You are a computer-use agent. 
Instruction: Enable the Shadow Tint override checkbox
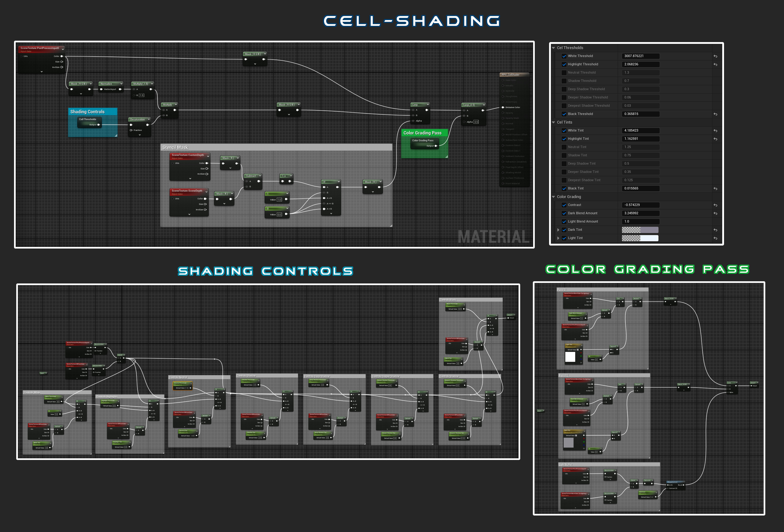point(564,155)
